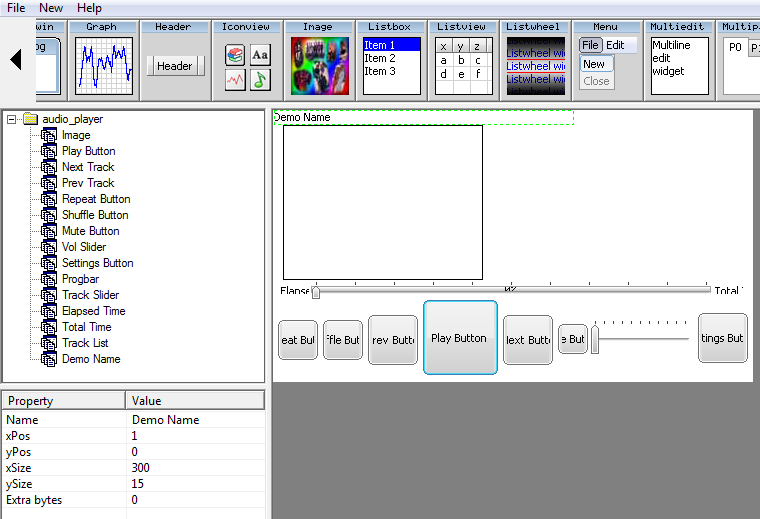
Task: Choose the Iconview widget in the palette
Action: (x=247, y=66)
